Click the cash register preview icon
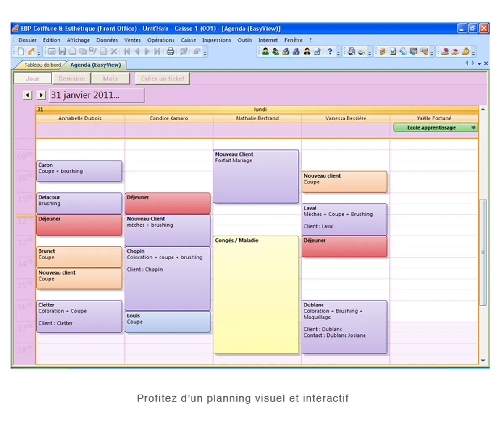The image size is (504, 432). click(352, 52)
